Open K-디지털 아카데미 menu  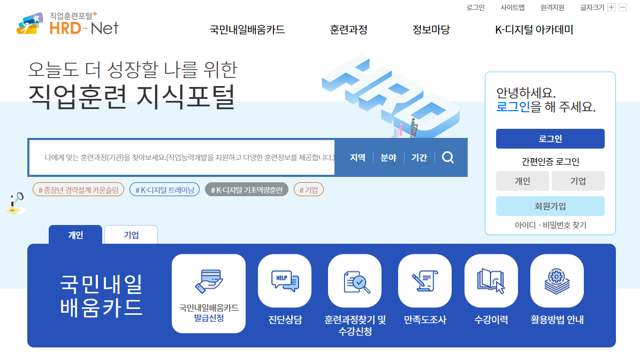click(534, 30)
